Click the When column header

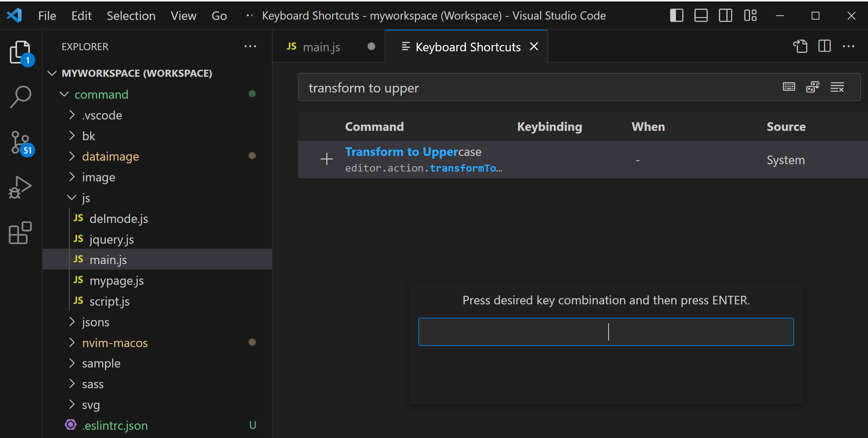point(648,127)
